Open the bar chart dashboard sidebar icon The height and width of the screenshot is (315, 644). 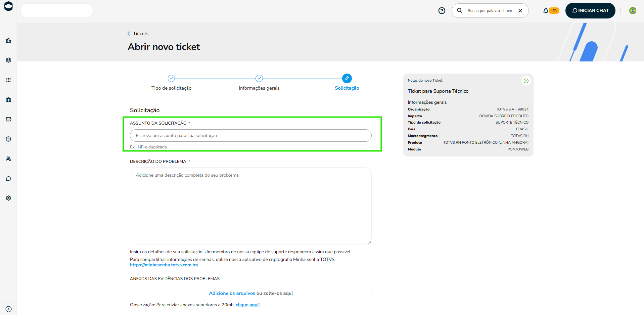click(8, 41)
